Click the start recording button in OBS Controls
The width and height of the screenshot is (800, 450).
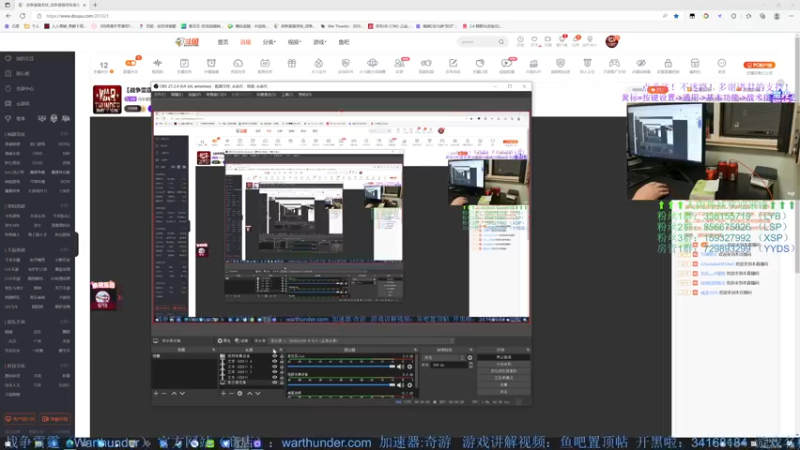click(x=503, y=364)
